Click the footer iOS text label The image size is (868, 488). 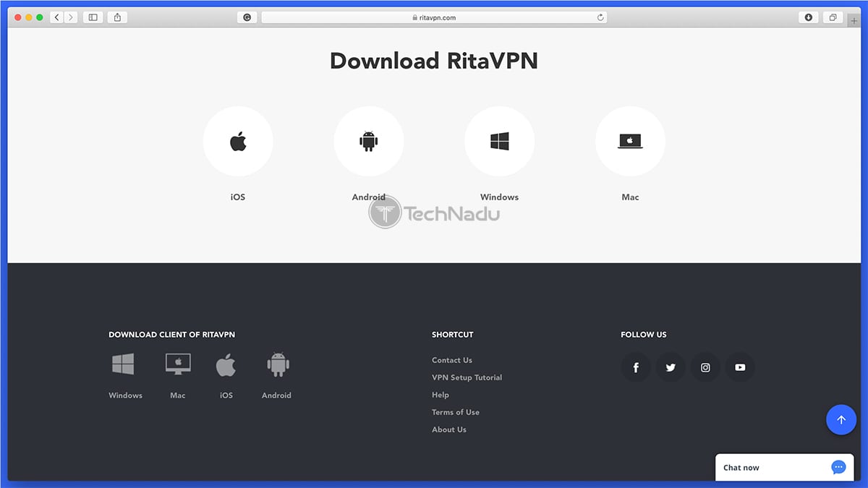[x=226, y=395]
